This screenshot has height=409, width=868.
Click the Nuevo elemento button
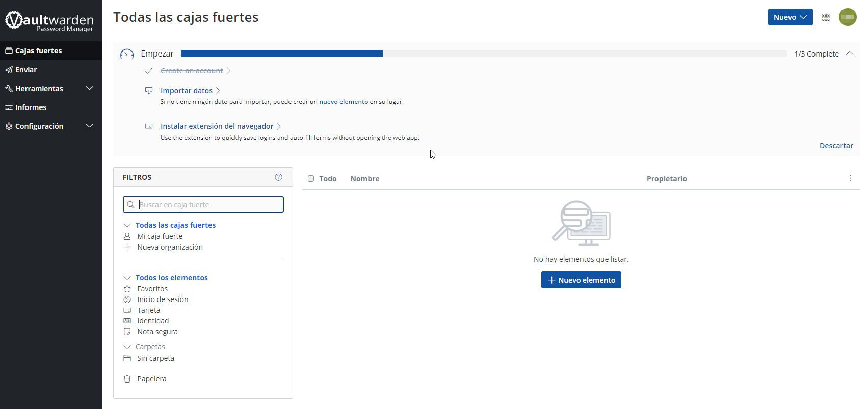point(581,280)
